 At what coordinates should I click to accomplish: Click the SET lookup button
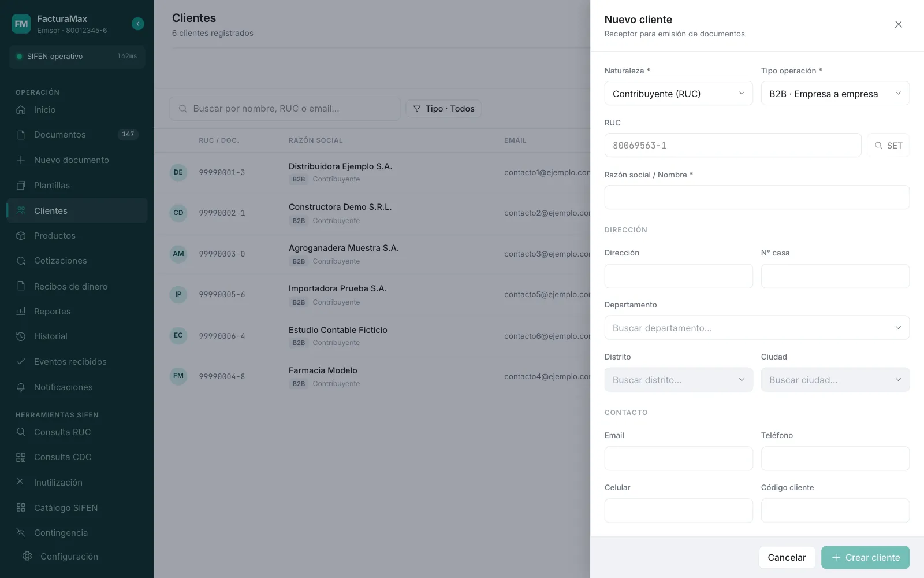click(x=888, y=145)
